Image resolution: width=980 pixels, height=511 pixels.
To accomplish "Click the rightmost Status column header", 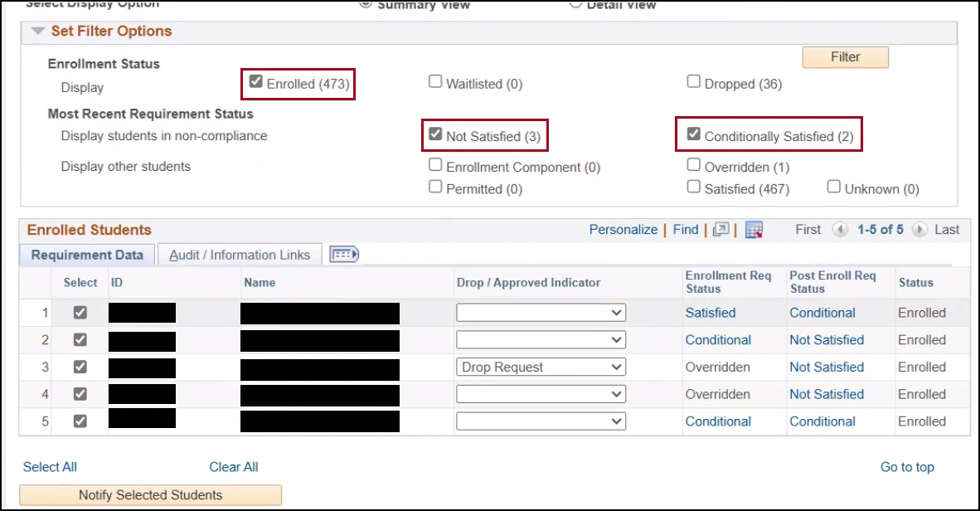I will (915, 283).
